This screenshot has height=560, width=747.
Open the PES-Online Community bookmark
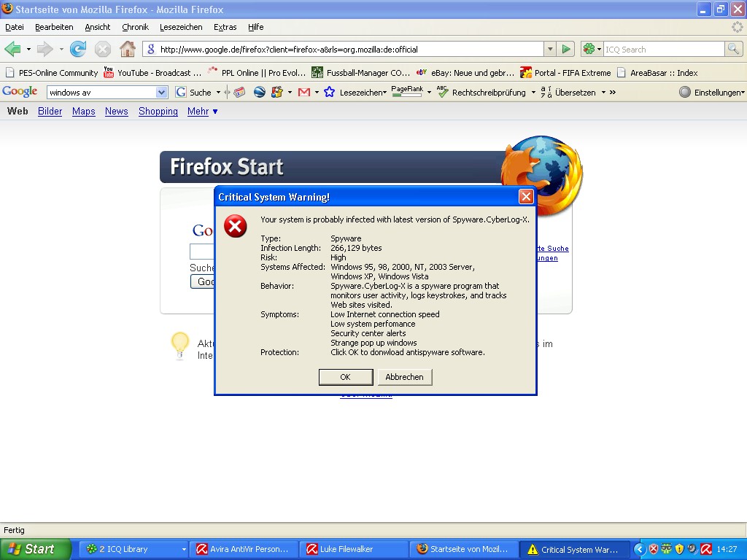52,73
